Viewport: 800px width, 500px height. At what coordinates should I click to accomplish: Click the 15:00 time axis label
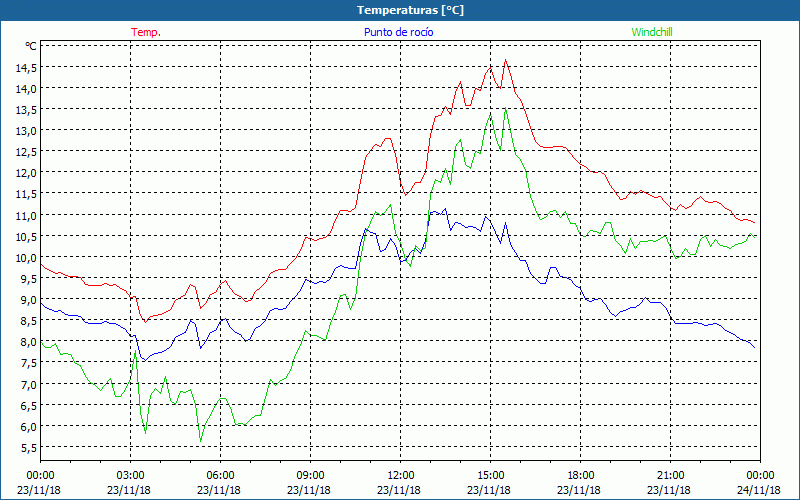click(490, 475)
